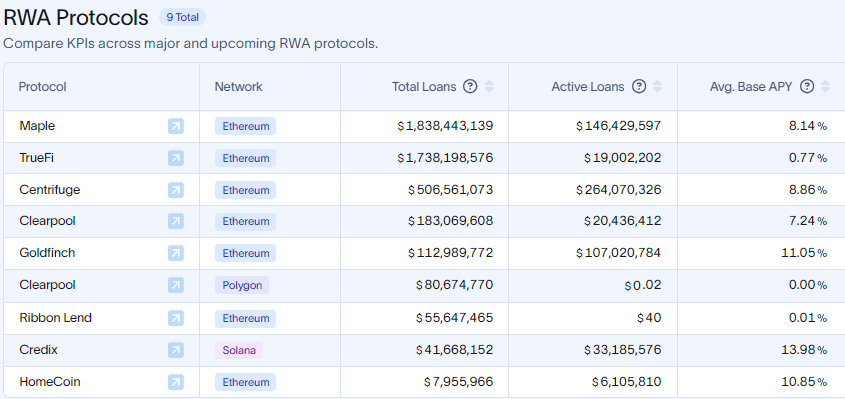Image resolution: width=845 pixels, height=399 pixels.
Task: Click Ribbon Lend active loans $40
Action: pos(649,318)
